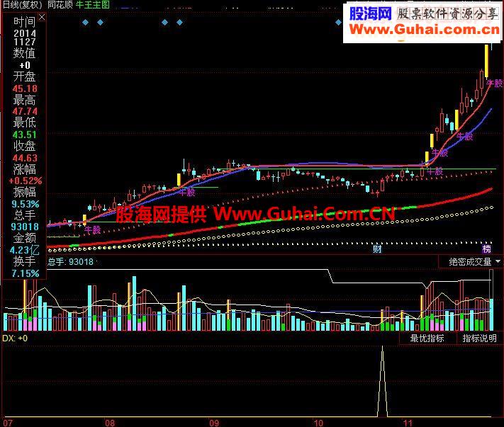Close the quote data panel

click(x=42, y=17)
